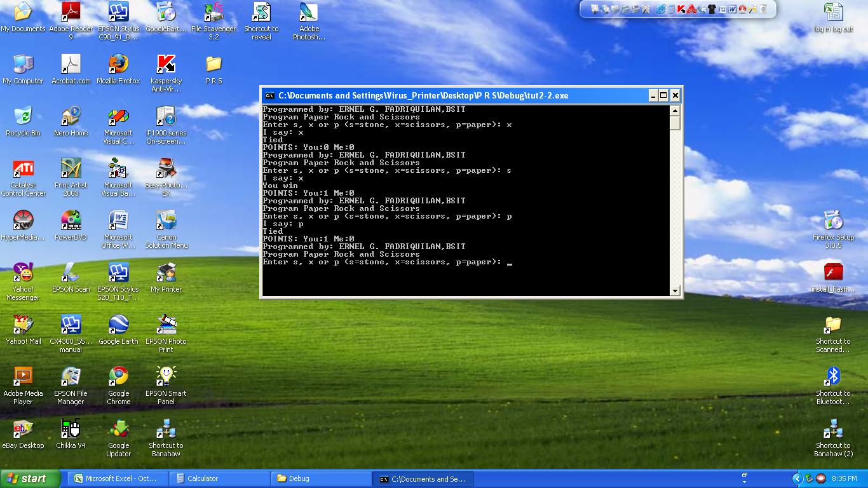The height and width of the screenshot is (488, 868).
Task: Open EPSON File Manager
Action: pos(71,386)
